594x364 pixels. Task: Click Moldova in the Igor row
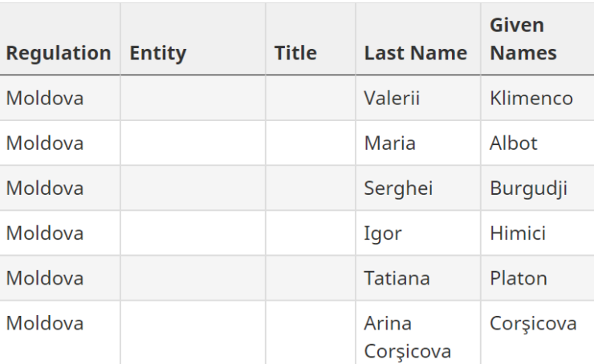(45, 233)
